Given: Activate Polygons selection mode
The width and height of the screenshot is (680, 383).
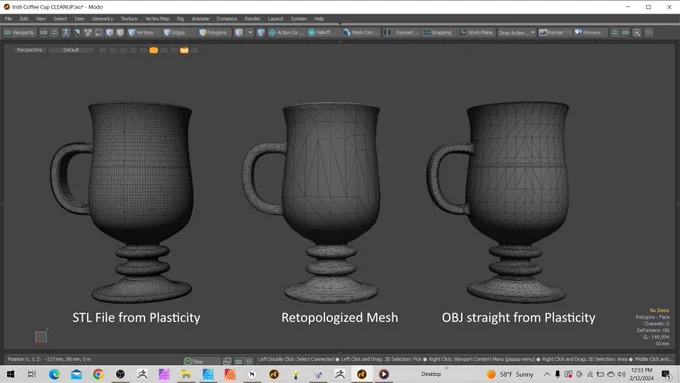Looking at the screenshot, I should (213, 33).
